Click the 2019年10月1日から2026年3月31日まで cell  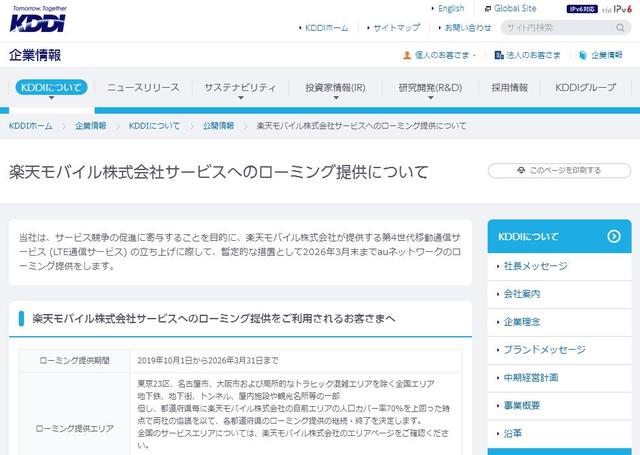click(x=296, y=361)
